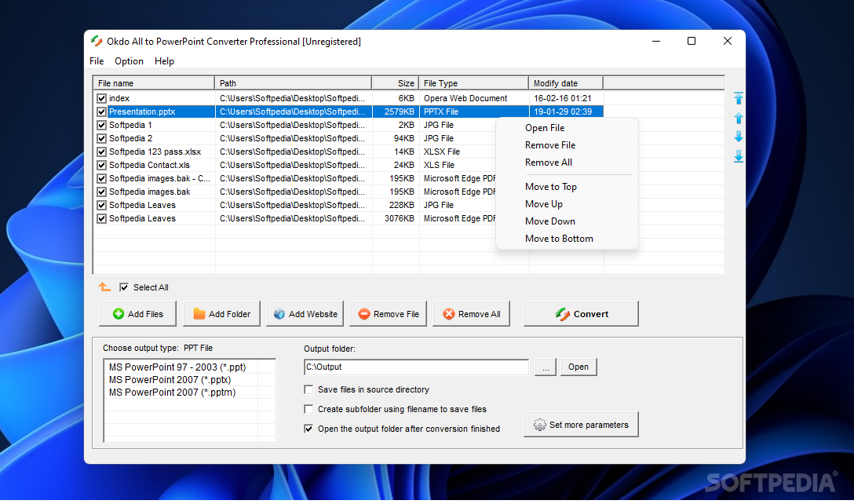Image resolution: width=854 pixels, height=504 pixels.
Task: Uncheck Softpedia 123 pass.xlsx checkbox
Action: (101, 152)
